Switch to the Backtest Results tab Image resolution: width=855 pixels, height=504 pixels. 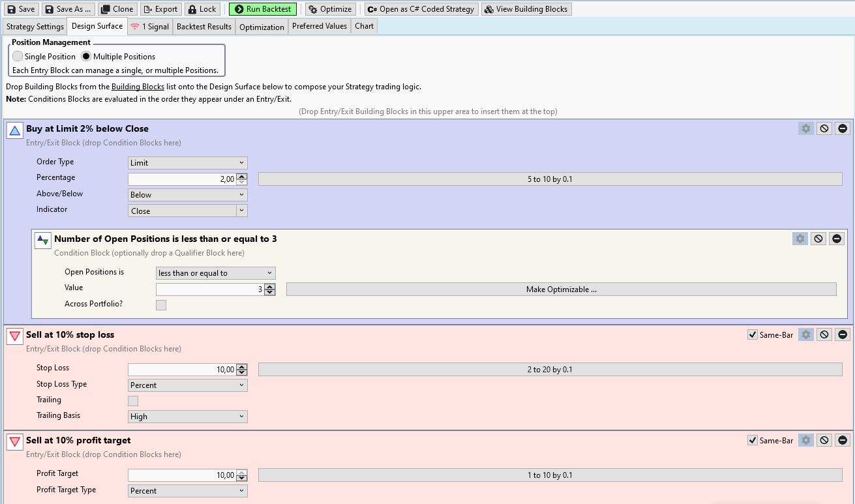(x=203, y=27)
